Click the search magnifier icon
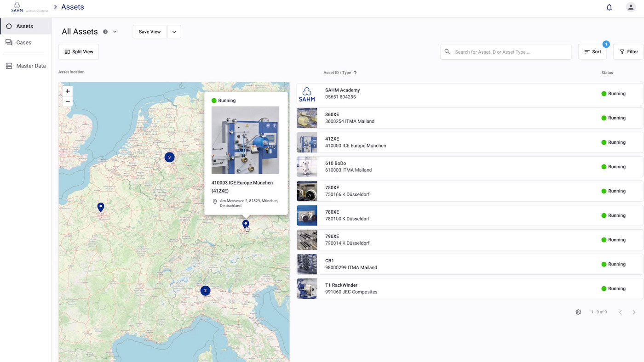The image size is (644, 362). point(447,52)
